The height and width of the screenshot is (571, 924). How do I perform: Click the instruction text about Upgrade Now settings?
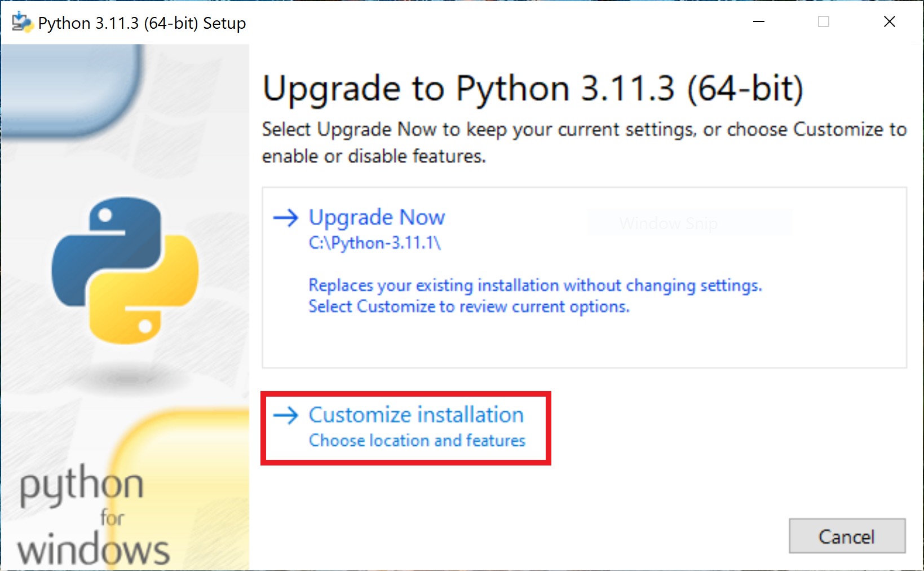pyautogui.click(x=584, y=142)
